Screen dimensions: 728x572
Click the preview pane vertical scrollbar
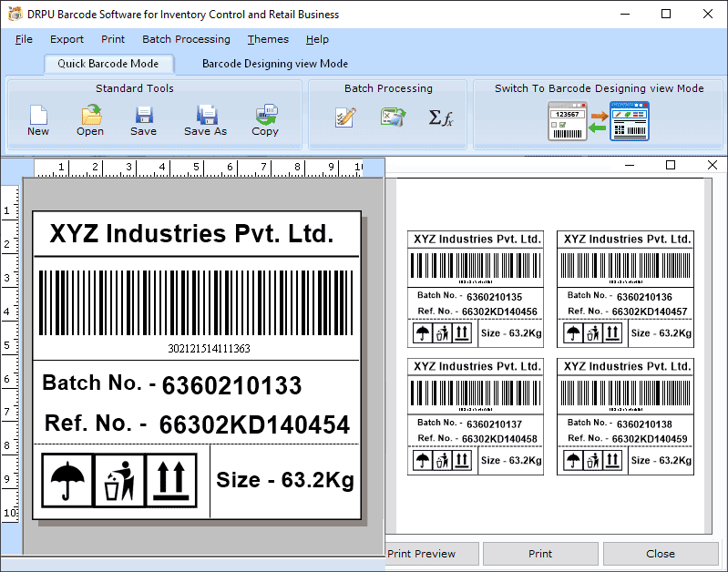pyautogui.click(x=708, y=355)
